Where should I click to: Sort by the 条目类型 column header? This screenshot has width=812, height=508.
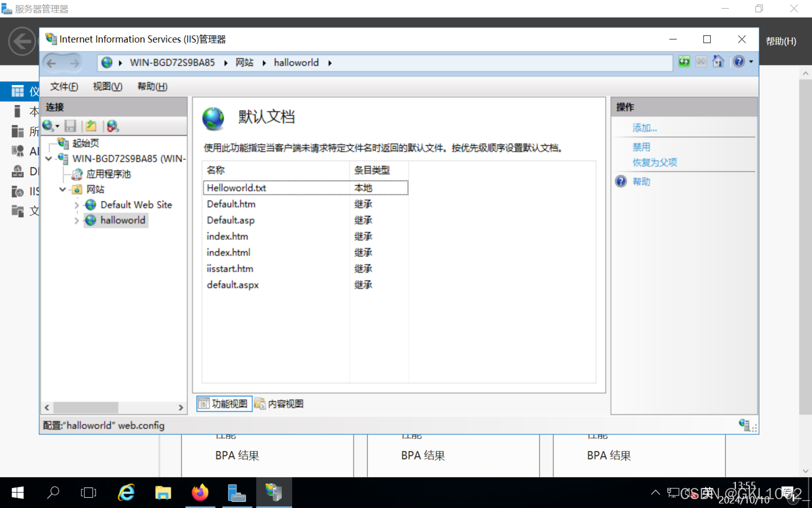click(379, 170)
